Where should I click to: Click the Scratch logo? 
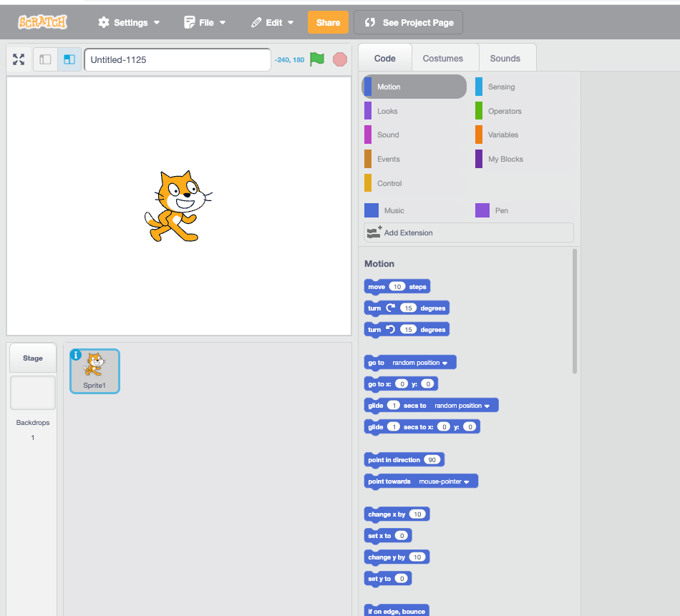pyautogui.click(x=42, y=21)
